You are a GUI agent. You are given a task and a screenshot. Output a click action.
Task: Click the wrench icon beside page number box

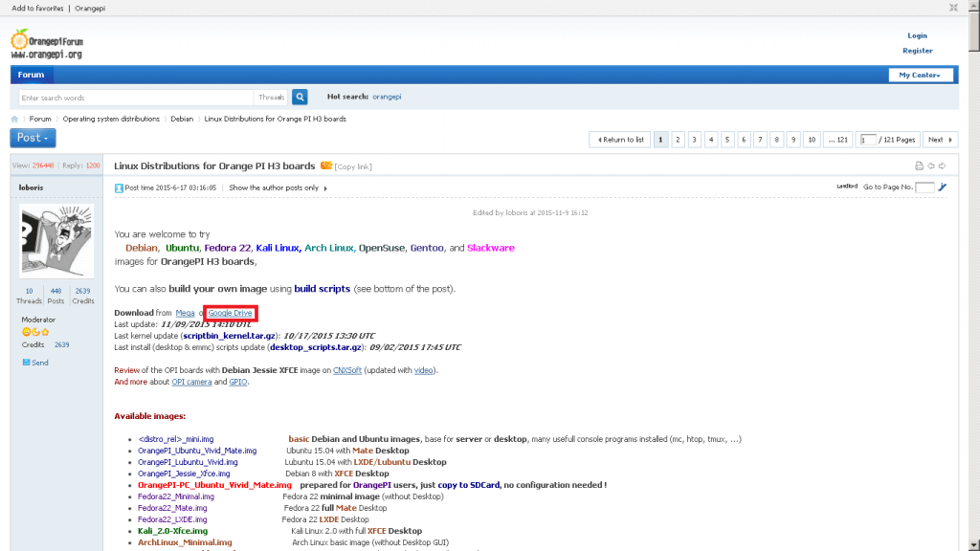[943, 187]
